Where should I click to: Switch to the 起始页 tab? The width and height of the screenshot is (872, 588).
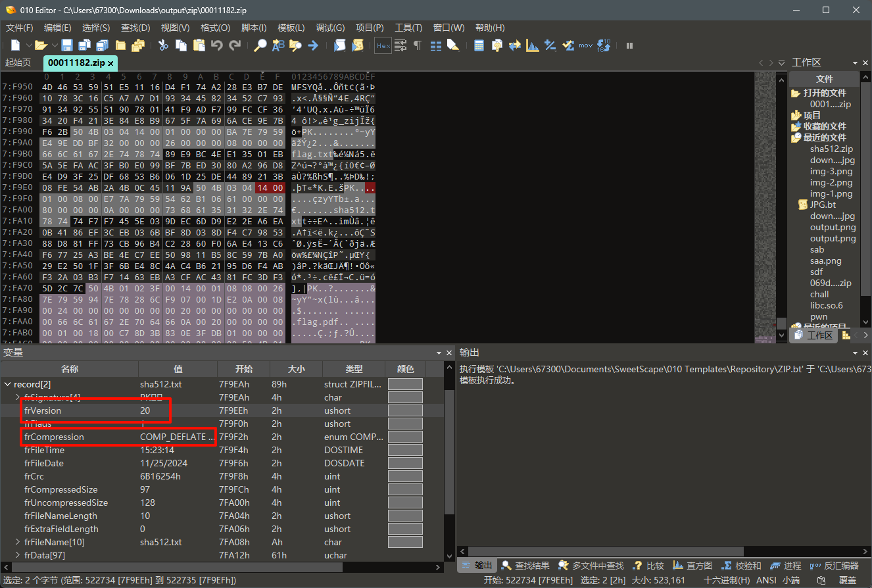coord(18,63)
